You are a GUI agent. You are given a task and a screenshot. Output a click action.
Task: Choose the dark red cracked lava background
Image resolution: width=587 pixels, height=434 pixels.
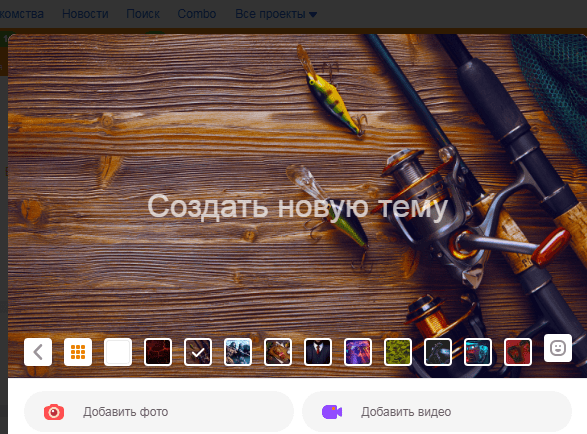158,352
